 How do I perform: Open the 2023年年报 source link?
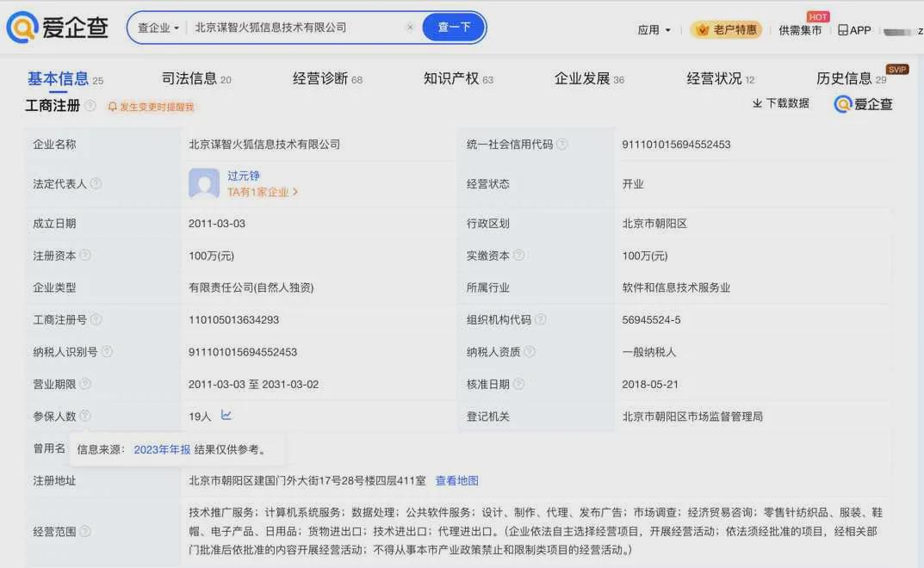[162, 449]
